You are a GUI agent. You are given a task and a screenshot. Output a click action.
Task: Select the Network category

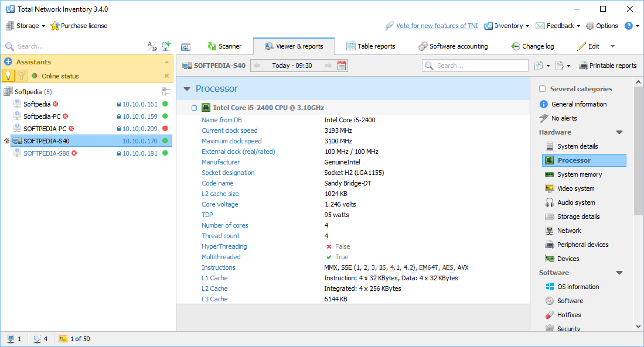point(563,231)
